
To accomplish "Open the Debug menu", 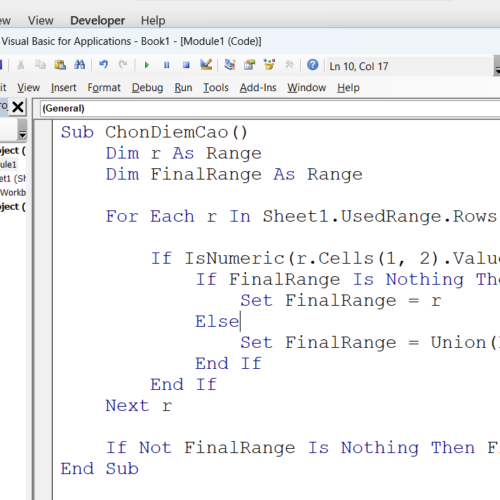I will pos(147,88).
